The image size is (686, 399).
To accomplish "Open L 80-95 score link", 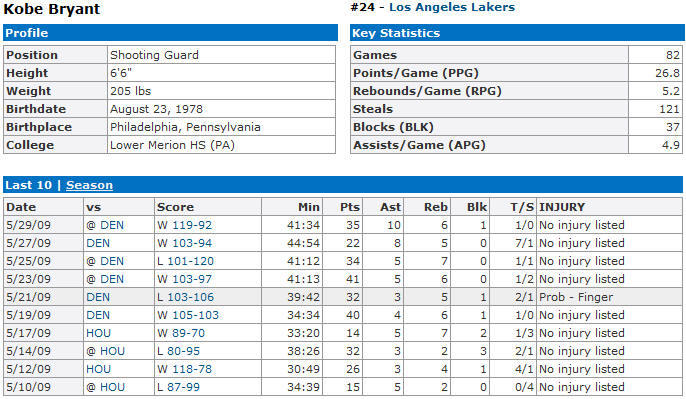I will 178,351.
